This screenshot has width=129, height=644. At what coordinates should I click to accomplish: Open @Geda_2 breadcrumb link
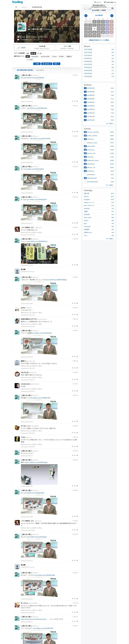25,7
